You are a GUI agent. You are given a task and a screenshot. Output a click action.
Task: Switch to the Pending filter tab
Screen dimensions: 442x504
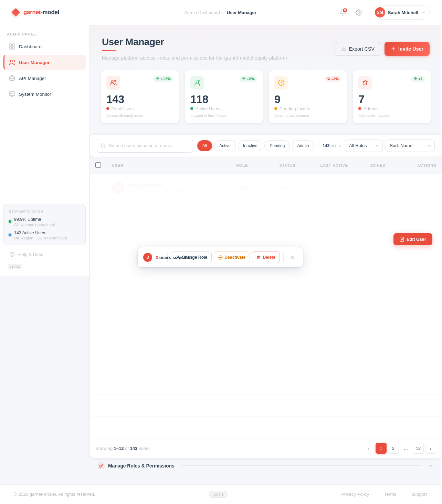(277, 146)
